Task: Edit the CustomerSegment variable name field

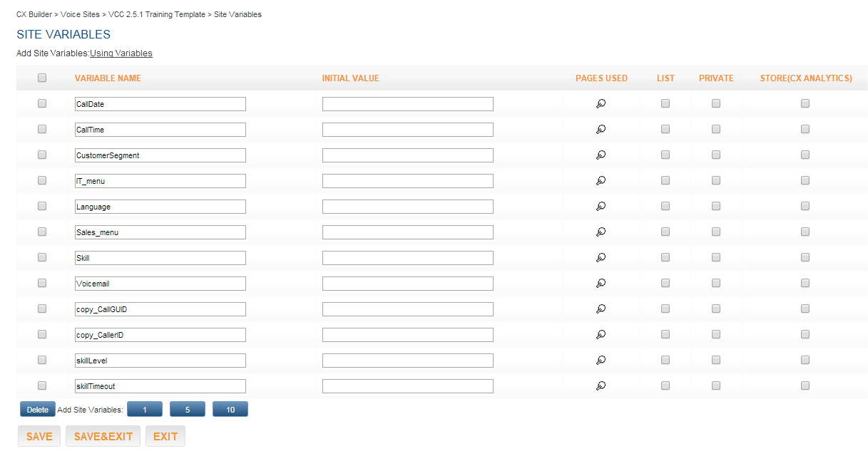Action: click(x=160, y=155)
